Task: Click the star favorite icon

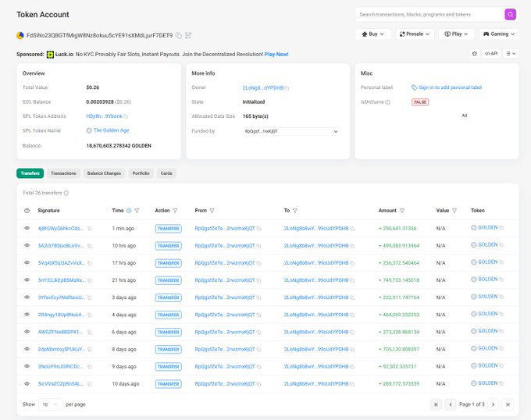Action: 474,53
